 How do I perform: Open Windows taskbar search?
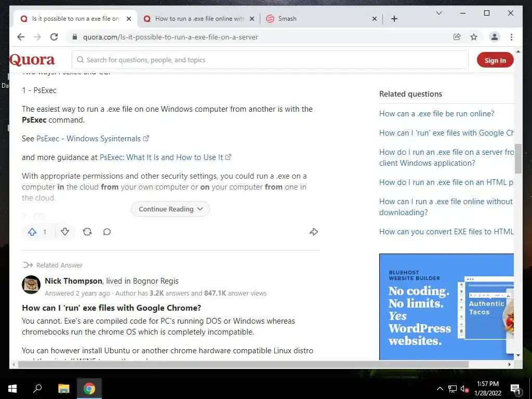[x=37, y=389]
